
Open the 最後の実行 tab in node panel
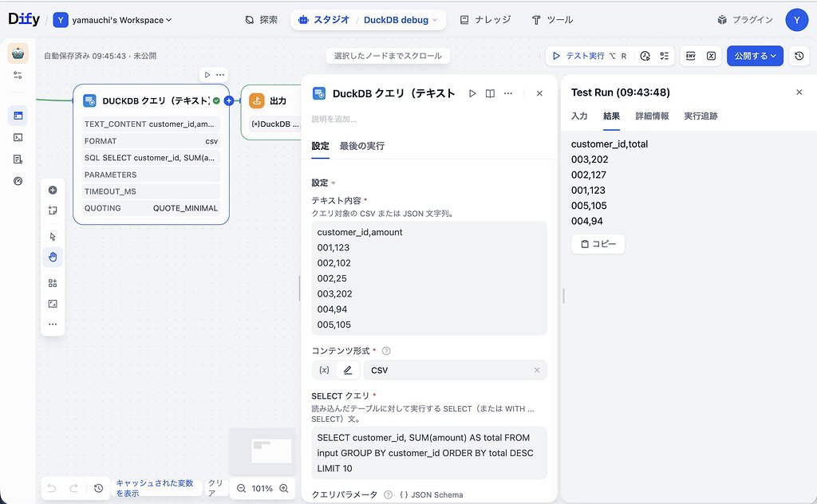tap(362, 146)
